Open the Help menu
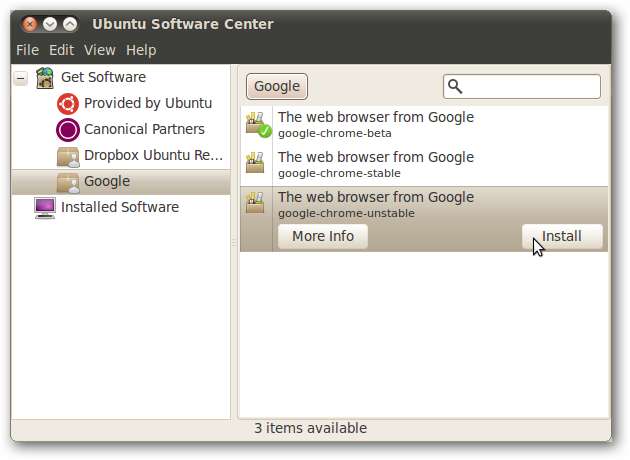 point(141,50)
